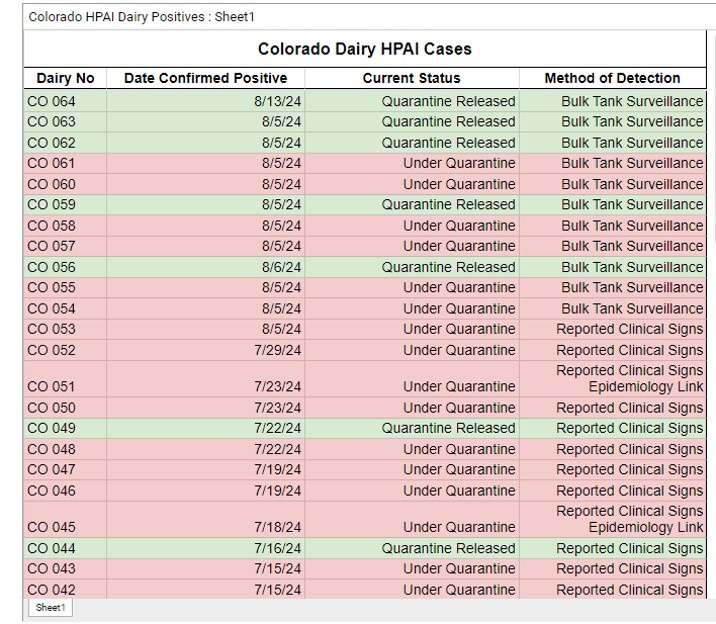Select the CO 050 cell
716x624 pixels.
click(x=65, y=408)
